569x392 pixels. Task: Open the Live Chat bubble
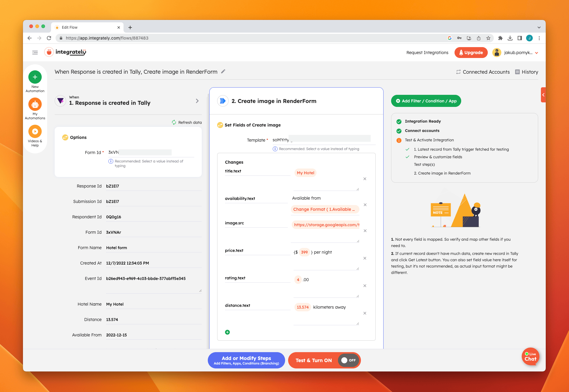tap(530, 357)
